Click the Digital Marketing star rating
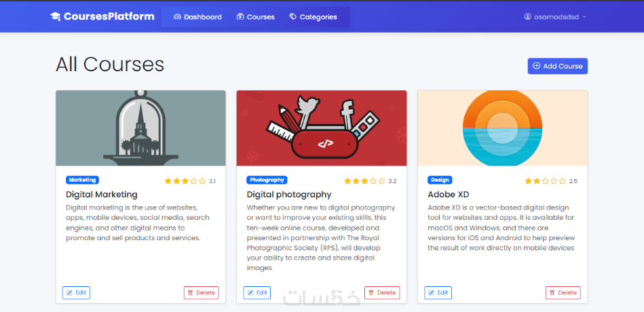The image size is (644, 312). (185, 181)
